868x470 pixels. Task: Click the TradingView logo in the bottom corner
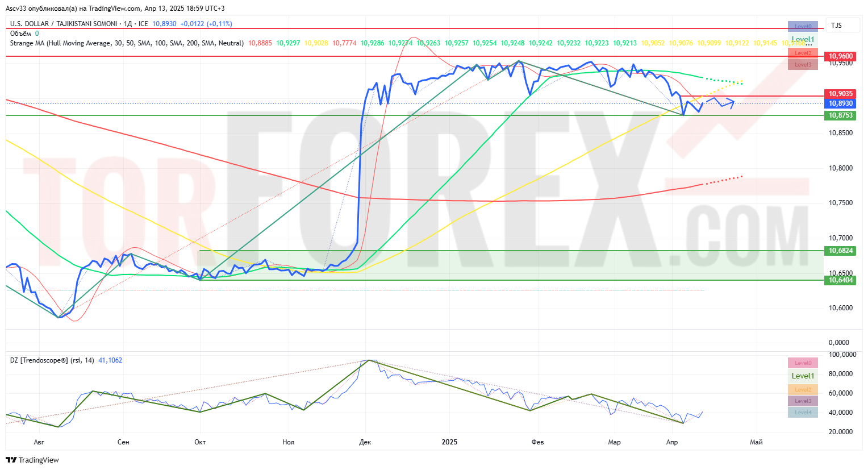32,460
